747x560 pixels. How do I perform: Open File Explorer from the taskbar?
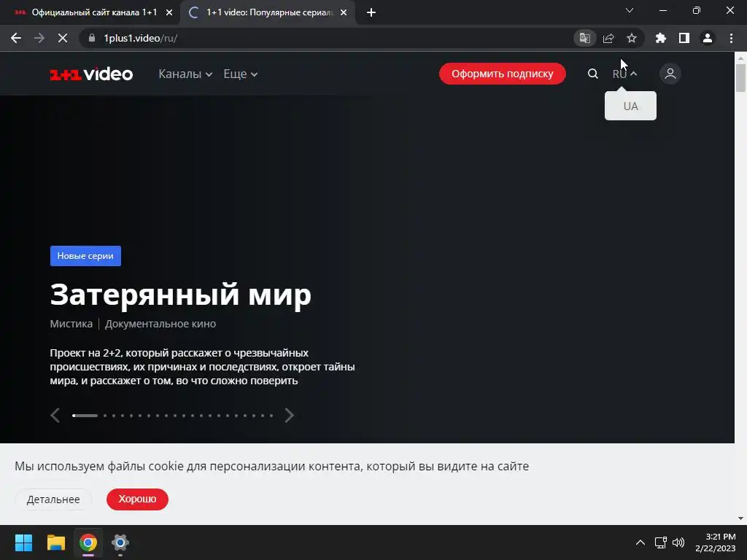click(55, 542)
